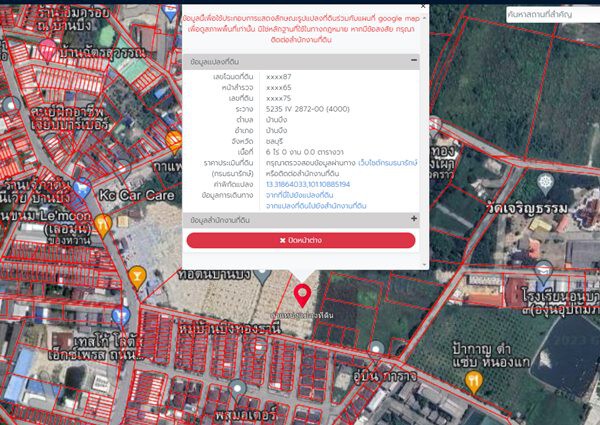Click the land number value xxxx75
The width and height of the screenshot is (600, 425).
click(x=279, y=98)
